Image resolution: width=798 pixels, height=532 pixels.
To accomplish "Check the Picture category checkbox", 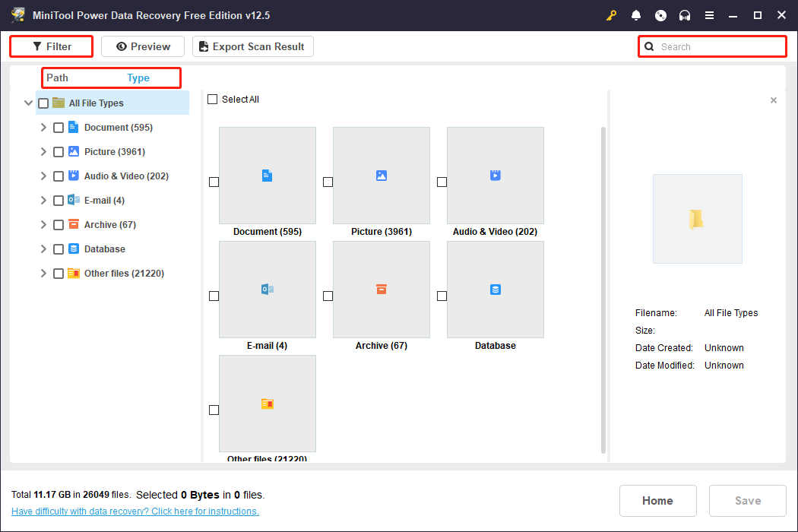I will click(59, 151).
